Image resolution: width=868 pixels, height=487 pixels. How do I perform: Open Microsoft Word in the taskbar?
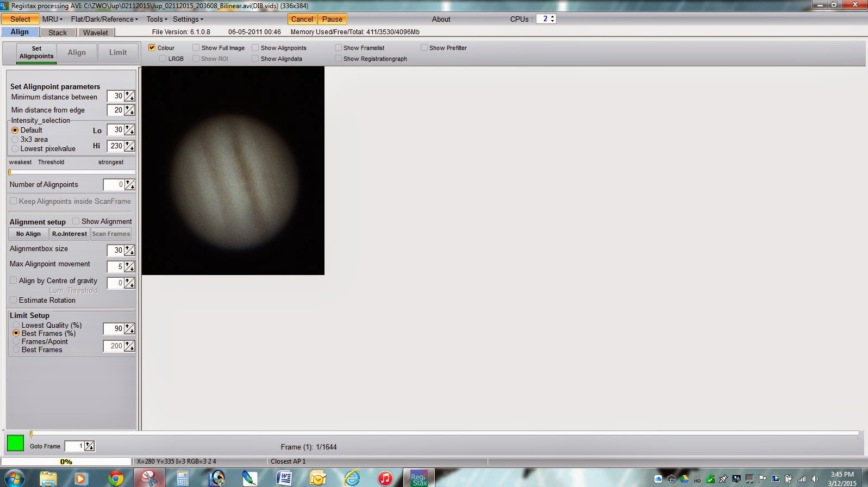(284, 478)
